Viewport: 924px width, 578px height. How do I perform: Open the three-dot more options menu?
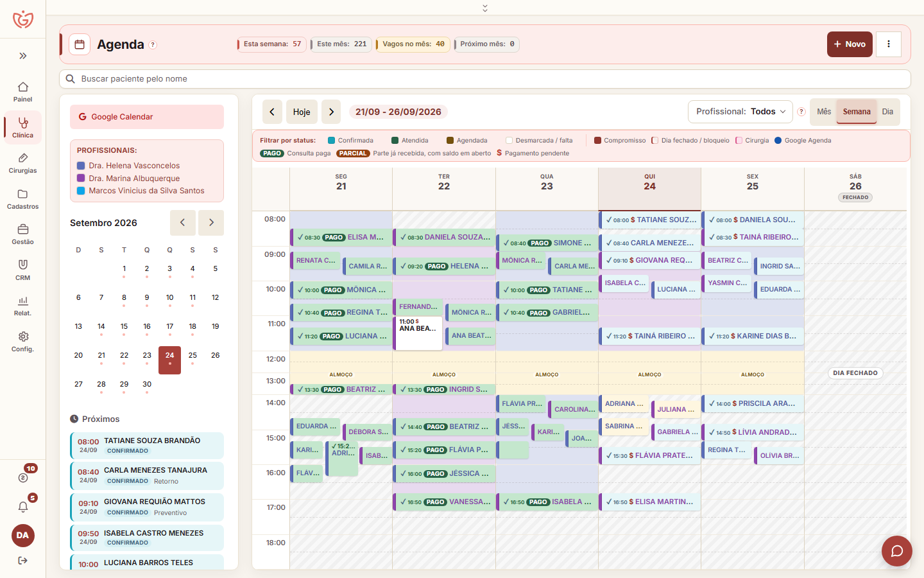(889, 44)
